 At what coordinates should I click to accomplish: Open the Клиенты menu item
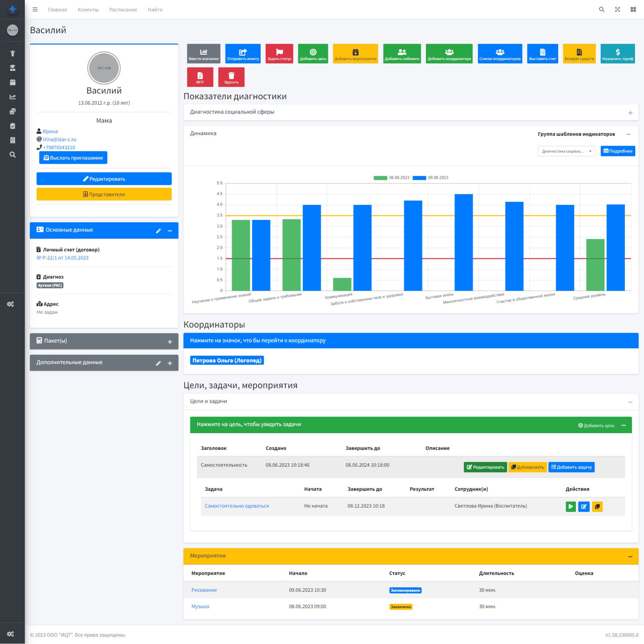(x=88, y=10)
